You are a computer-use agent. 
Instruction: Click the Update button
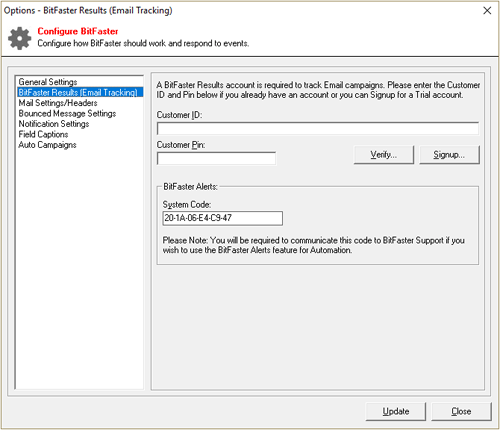[396, 412]
